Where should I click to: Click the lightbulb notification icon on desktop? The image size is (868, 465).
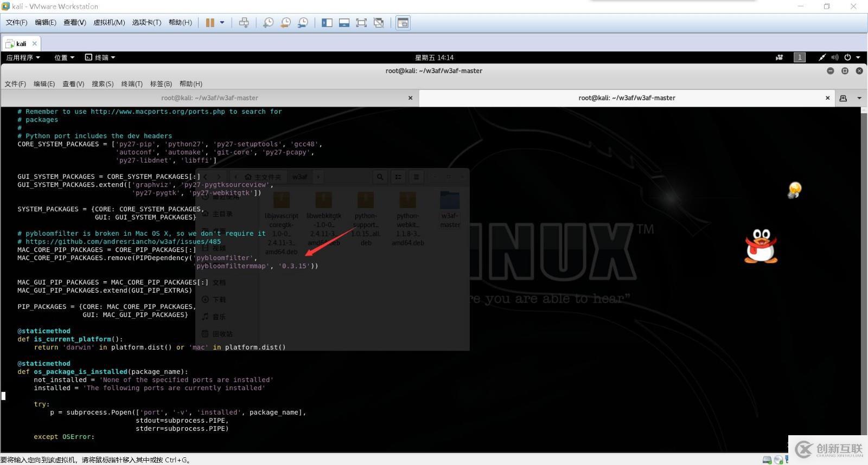(x=794, y=190)
